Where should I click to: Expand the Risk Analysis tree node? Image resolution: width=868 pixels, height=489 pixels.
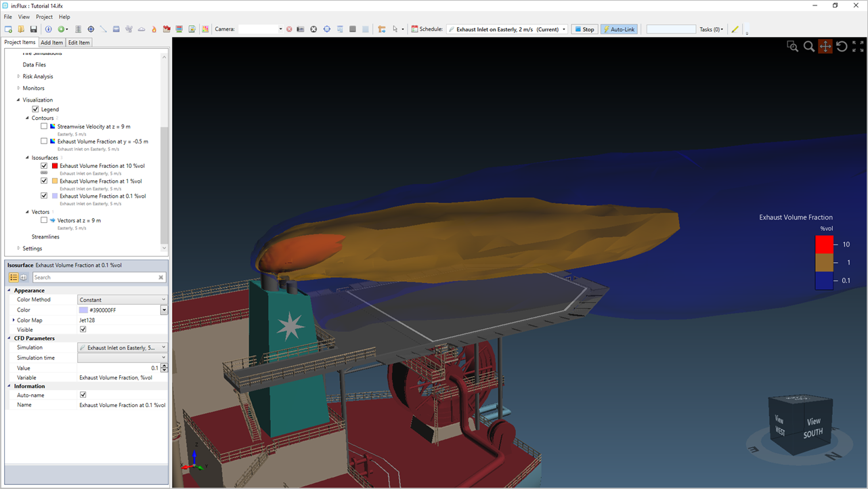[18, 77]
